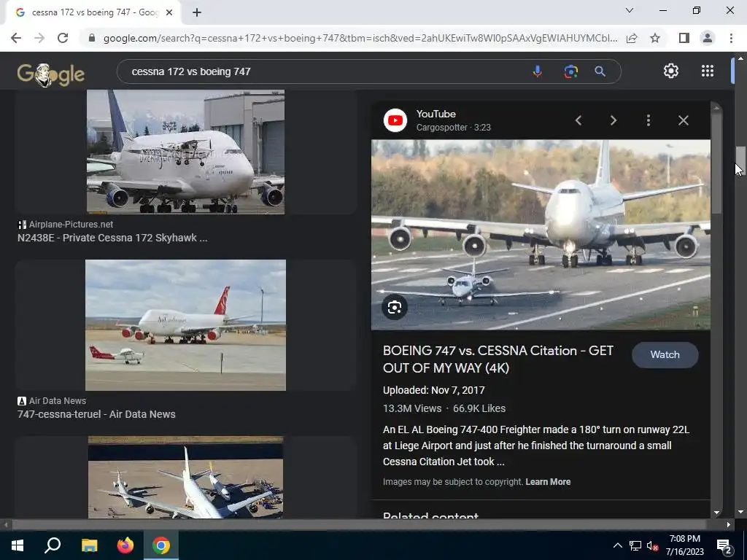Expand the tab search chevron

(630, 10)
